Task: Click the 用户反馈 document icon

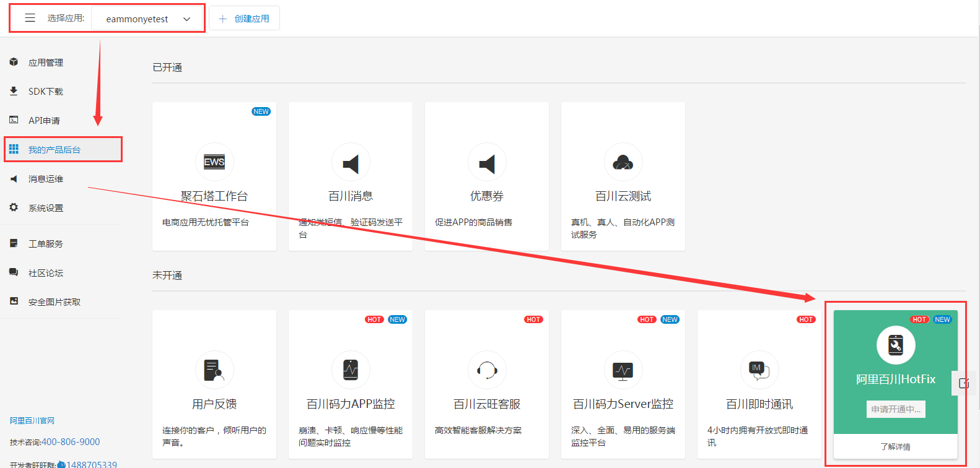Action: click(x=214, y=370)
